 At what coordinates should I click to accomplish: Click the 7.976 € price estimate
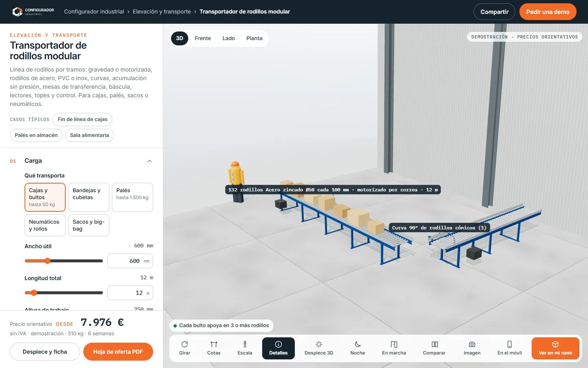(102, 323)
